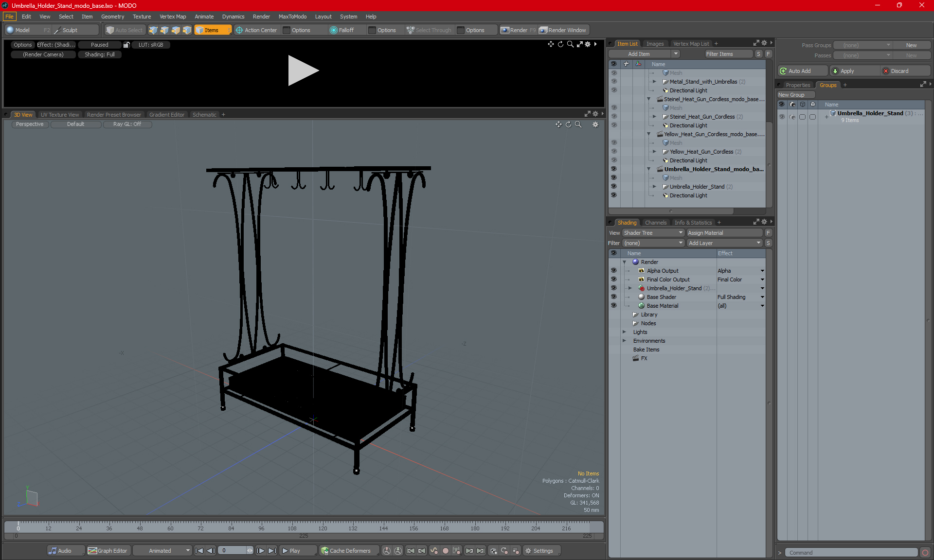The width and height of the screenshot is (934, 560).
Task: Open the MaxToModo menu
Action: [x=292, y=17]
